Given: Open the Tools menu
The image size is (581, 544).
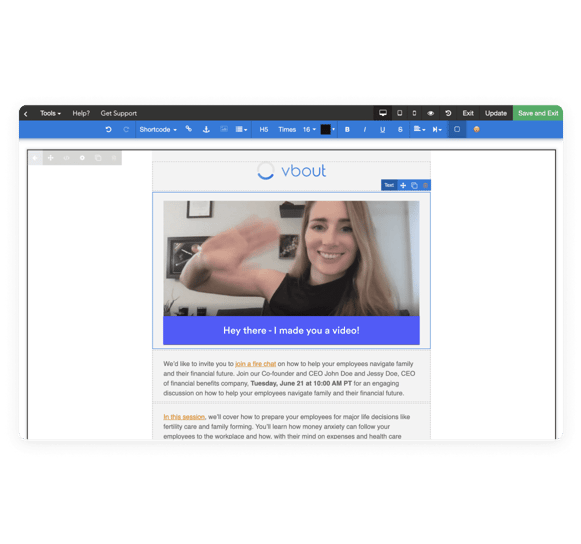Looking at the screenshot, I should coord(50,113).
